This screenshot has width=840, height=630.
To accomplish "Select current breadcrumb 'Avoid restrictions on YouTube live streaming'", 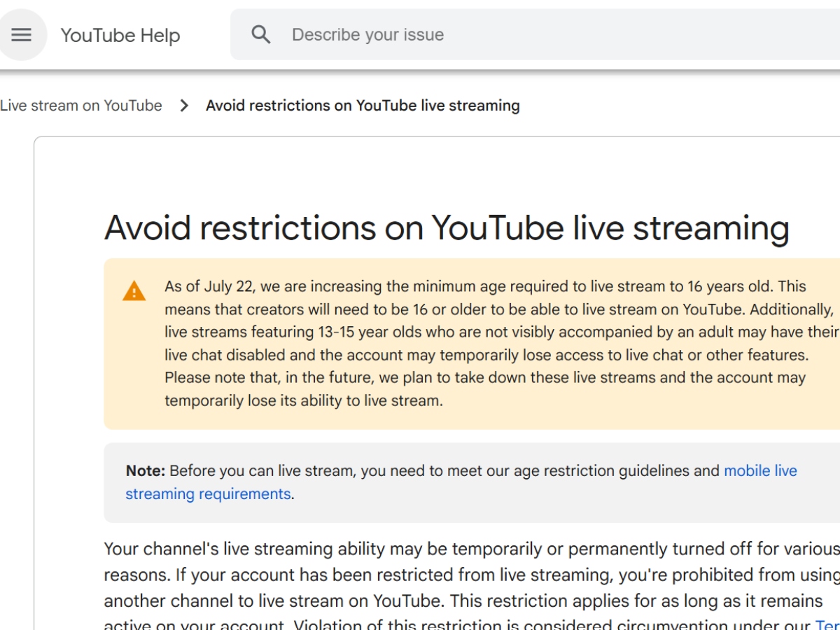I will pos(363,106).
